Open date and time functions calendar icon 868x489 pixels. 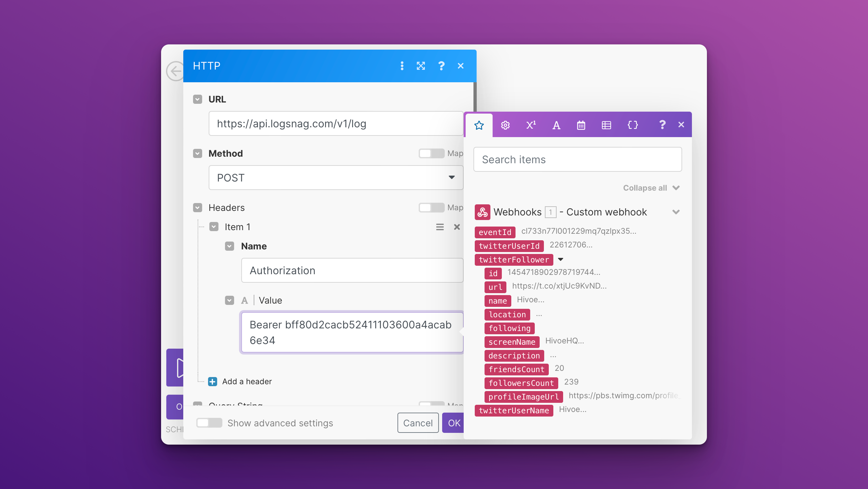click(x=581, y=125)
